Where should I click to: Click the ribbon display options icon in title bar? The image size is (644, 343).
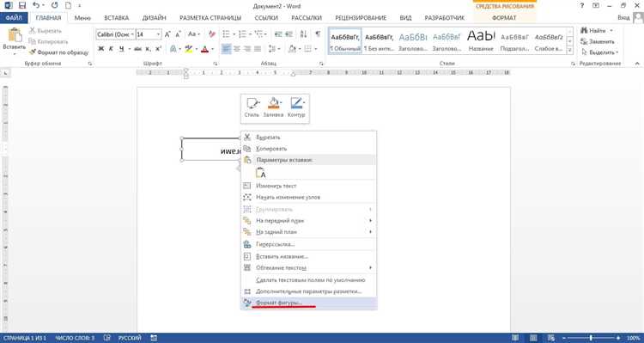tap(596, 6)
